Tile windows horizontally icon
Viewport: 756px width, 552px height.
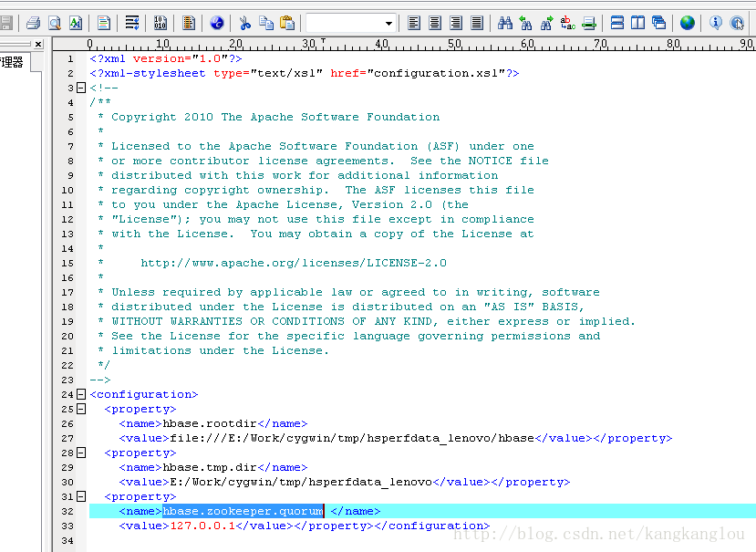(617, 23)
